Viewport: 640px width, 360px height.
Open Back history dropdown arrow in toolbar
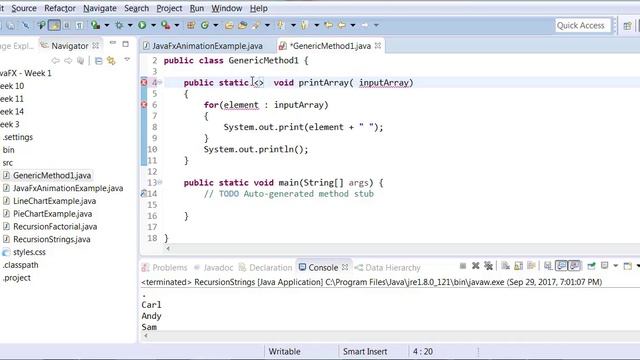pyautogui.click(x=353, y=25)
